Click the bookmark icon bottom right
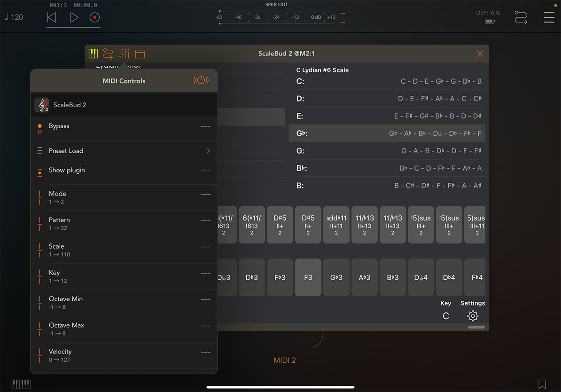The height and width of the screenshot is (392, 561). [541, 384]
